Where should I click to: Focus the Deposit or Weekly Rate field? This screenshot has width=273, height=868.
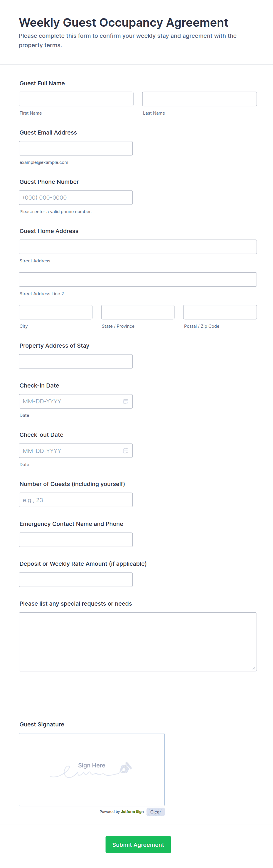76,580
